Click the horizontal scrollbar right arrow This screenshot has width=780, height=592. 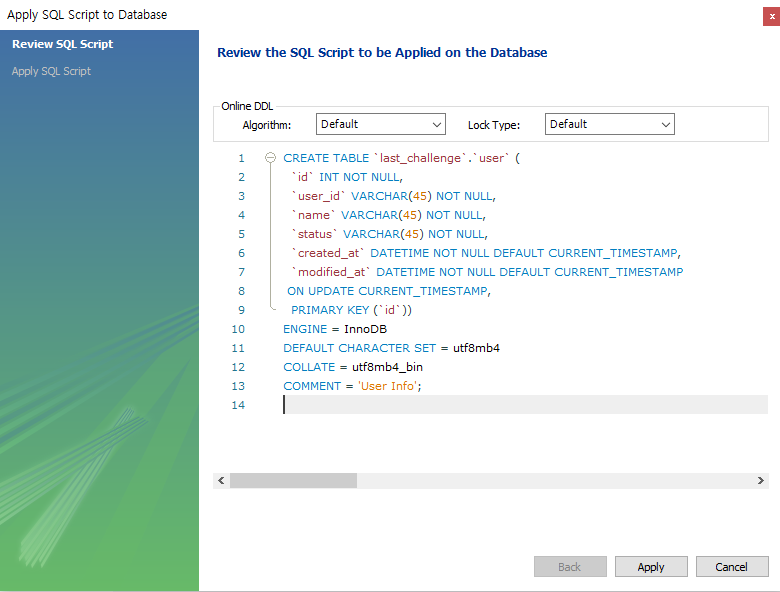[761, 481]
